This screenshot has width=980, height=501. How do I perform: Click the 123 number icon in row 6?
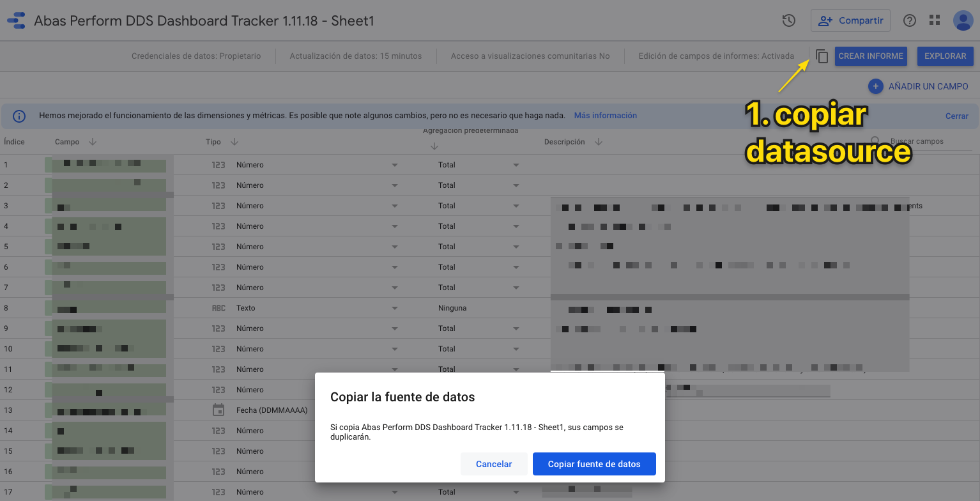point(218,267)
